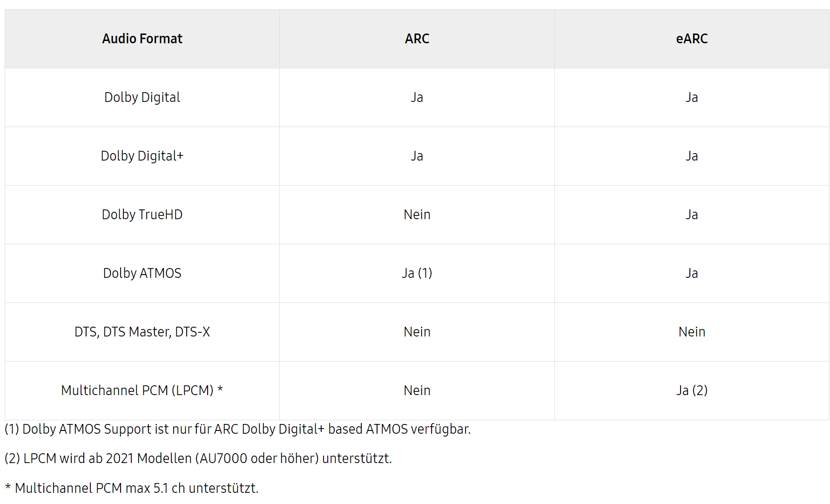
Task: Click footnote (1) about Dolby ATMOS Support
Action: 237,429
